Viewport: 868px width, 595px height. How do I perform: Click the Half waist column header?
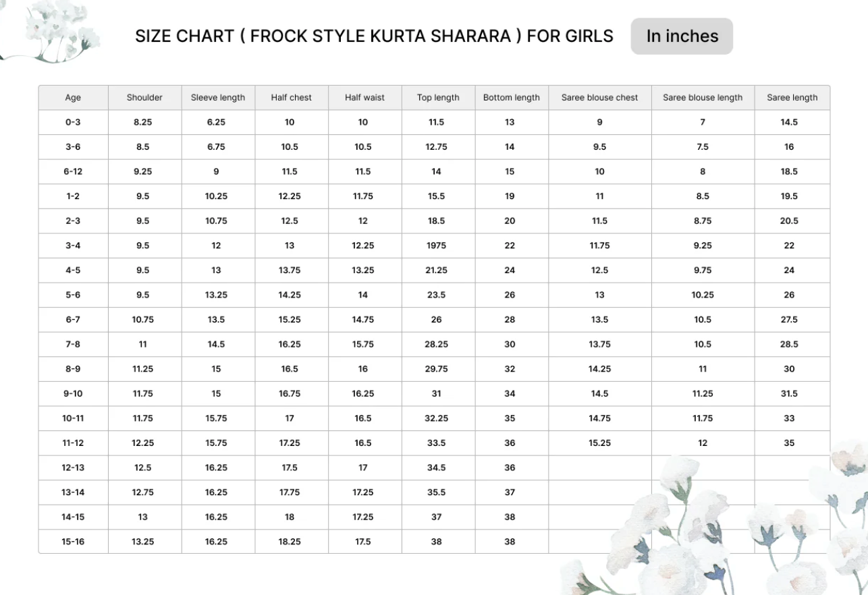(364, 98)
